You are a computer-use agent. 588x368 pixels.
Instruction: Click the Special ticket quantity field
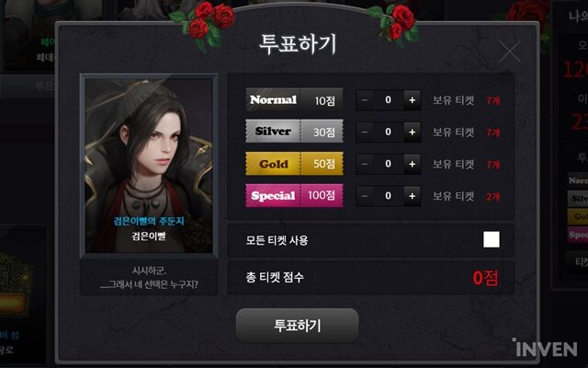pos(388,196)
